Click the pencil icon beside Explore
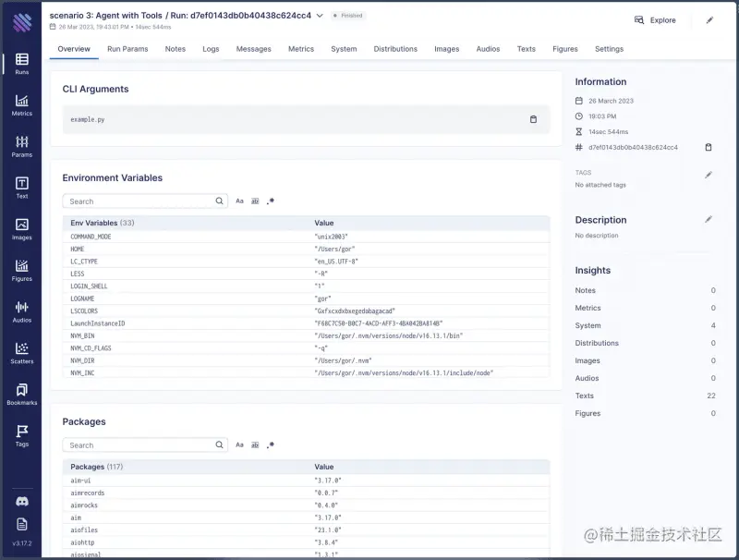This screenshot has width=739, height=560. 709,20
